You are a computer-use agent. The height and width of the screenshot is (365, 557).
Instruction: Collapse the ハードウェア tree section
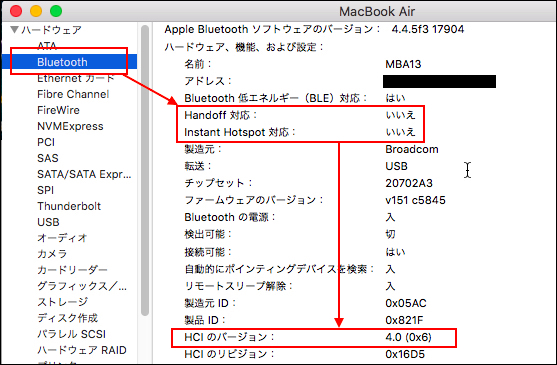tap(14, 30)
